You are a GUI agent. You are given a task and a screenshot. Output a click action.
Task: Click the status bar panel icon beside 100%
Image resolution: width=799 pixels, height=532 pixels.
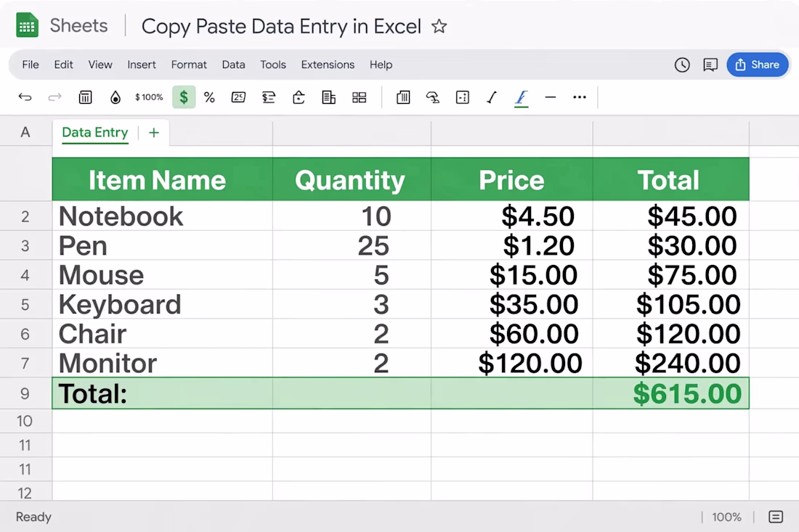pos(776,517)
